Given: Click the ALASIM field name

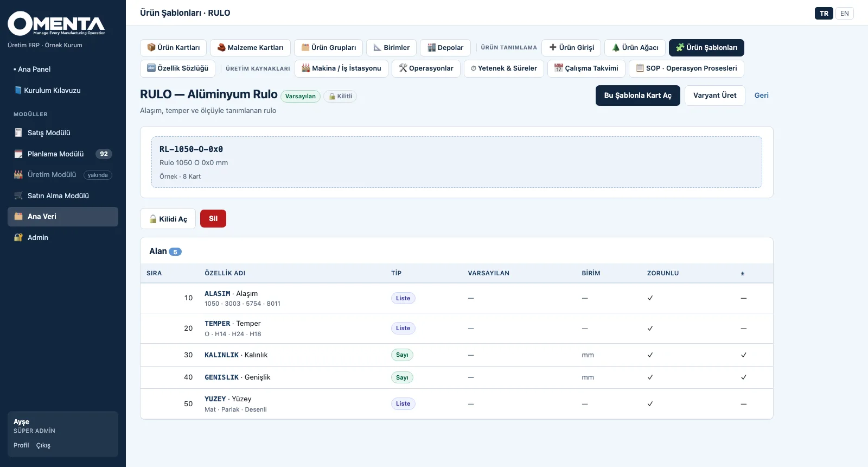Looking at the screenshot, I should pos(218,294).
